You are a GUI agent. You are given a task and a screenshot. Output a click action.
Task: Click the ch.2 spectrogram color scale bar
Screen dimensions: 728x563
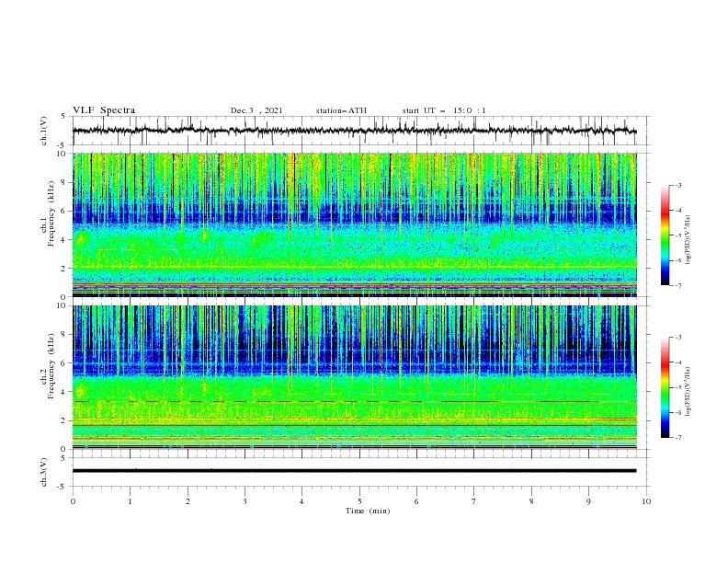[x=665, y=387]
